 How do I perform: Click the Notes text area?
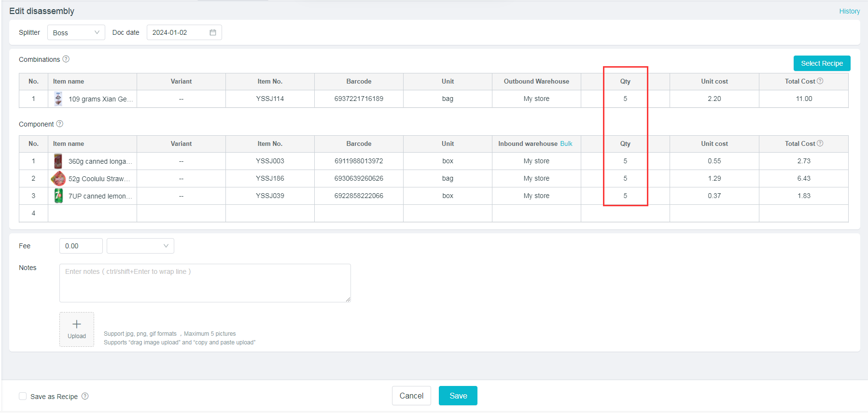click(205, 283)
